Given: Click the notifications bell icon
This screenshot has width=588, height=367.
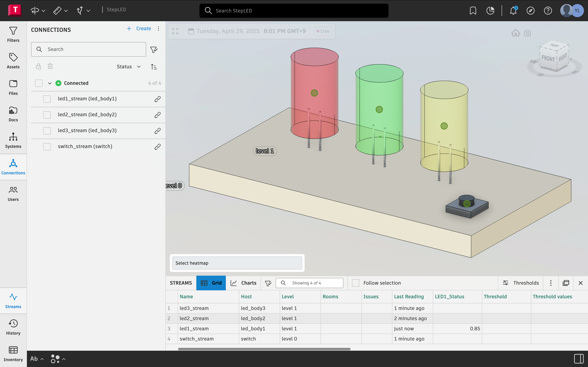Looking at the screenshot, I should coord(513,11).
